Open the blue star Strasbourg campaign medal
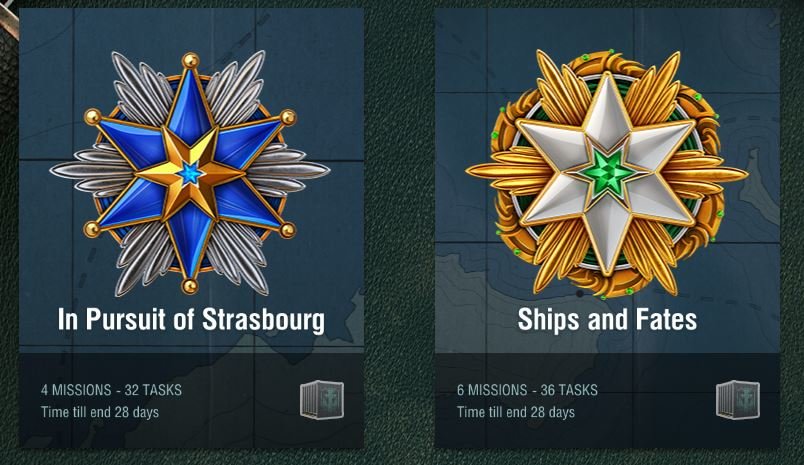 pyautogui.click(x=190, y=173)
